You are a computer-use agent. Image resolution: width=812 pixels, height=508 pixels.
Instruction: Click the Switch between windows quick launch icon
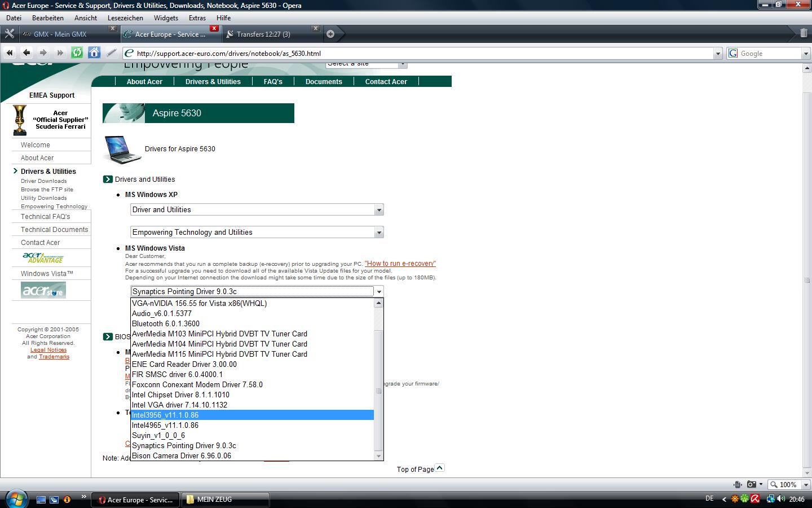[54, 500]
